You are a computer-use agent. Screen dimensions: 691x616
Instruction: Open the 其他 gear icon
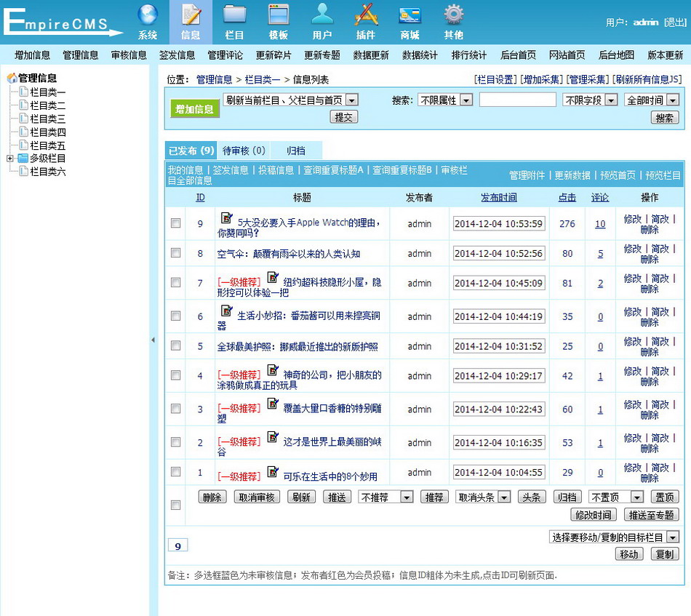(x=453, y=16)
